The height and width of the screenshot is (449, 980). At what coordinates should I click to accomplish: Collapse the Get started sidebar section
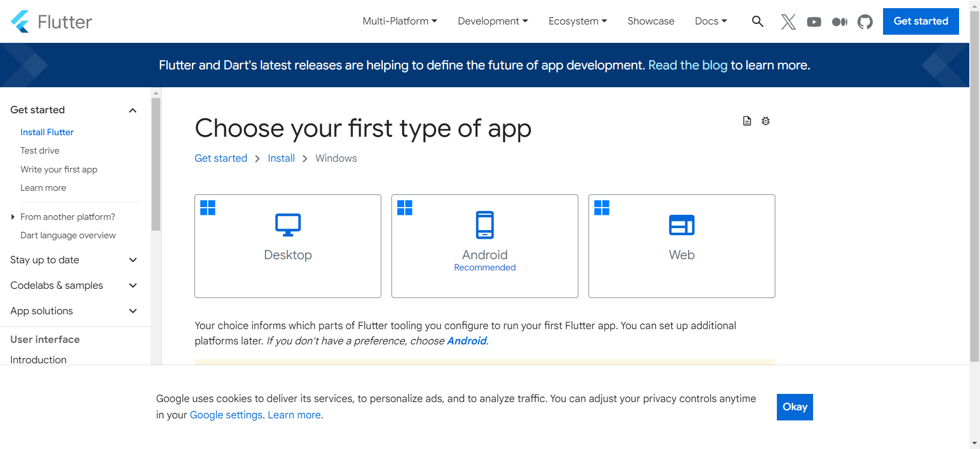133,110
